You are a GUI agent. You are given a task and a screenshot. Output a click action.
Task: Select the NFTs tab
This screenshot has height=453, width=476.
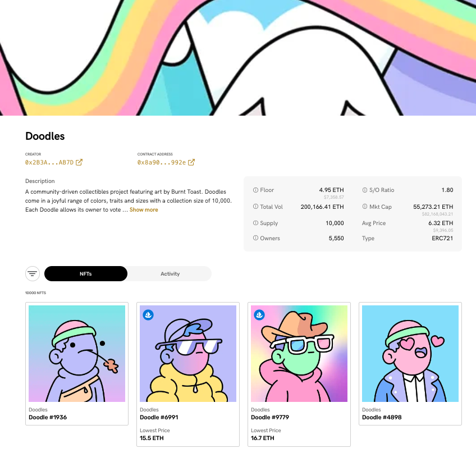[x=86, y=273]
